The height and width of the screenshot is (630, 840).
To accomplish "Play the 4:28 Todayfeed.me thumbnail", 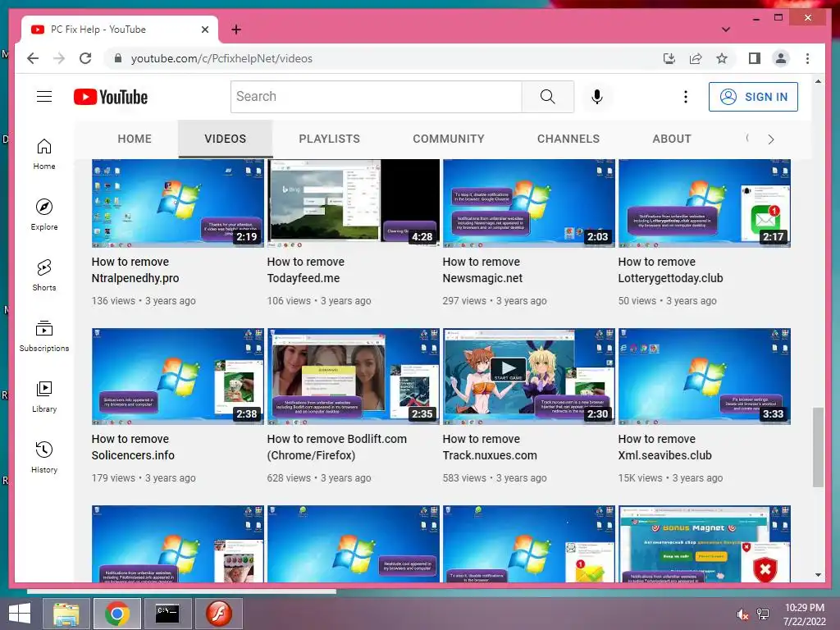I will pyautogui.click(x=353, y=203).
